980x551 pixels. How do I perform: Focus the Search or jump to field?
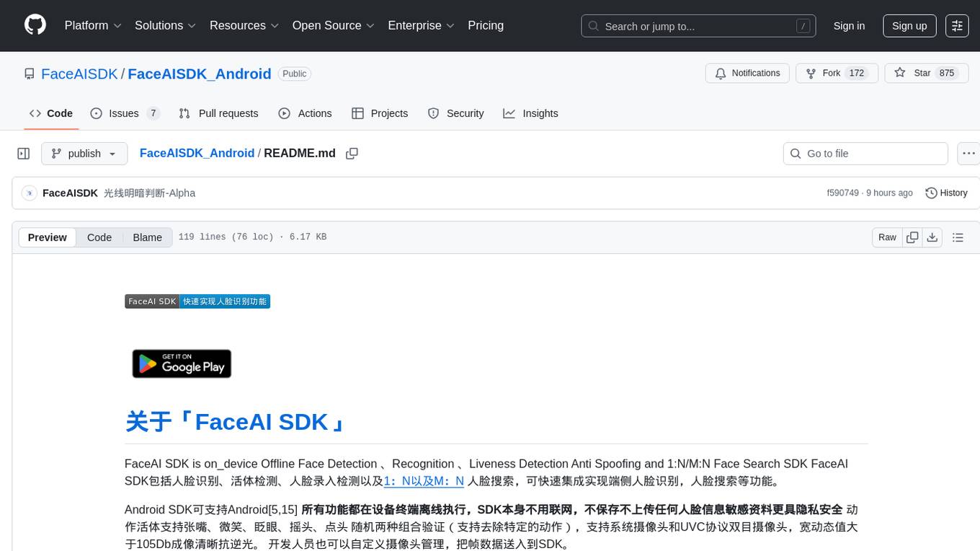pos(698,26)
